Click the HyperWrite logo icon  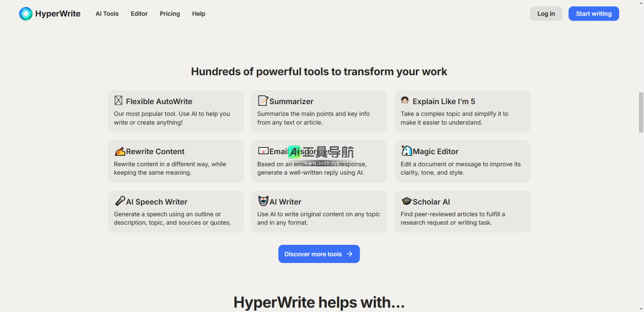[25, 13]
